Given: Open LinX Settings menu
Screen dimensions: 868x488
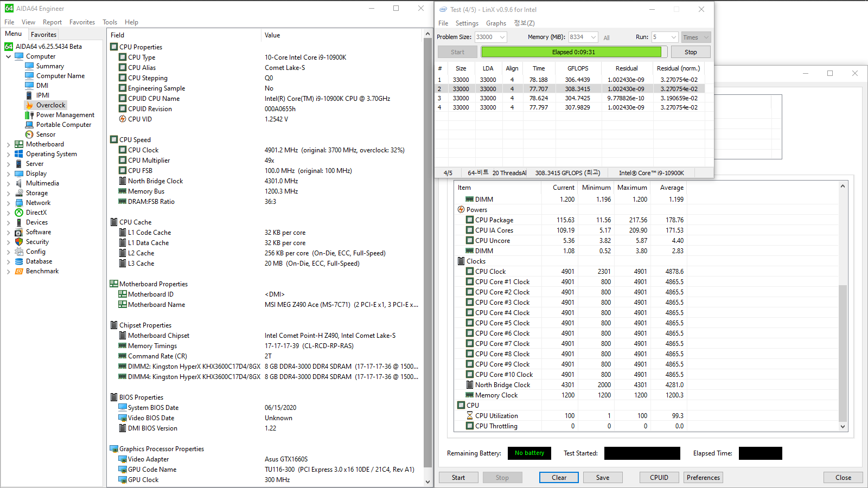Looking at the screenshot, I should (467, 23).
